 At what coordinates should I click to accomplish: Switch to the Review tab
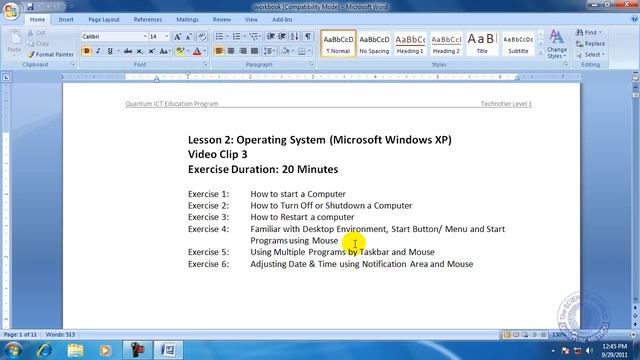pyautogui.click(x=222, y=20)
